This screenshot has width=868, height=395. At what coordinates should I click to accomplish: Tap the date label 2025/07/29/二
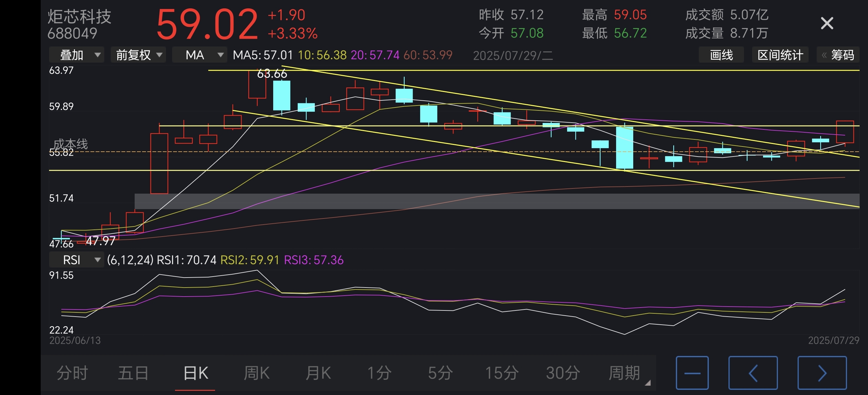[x=513, y=56]
